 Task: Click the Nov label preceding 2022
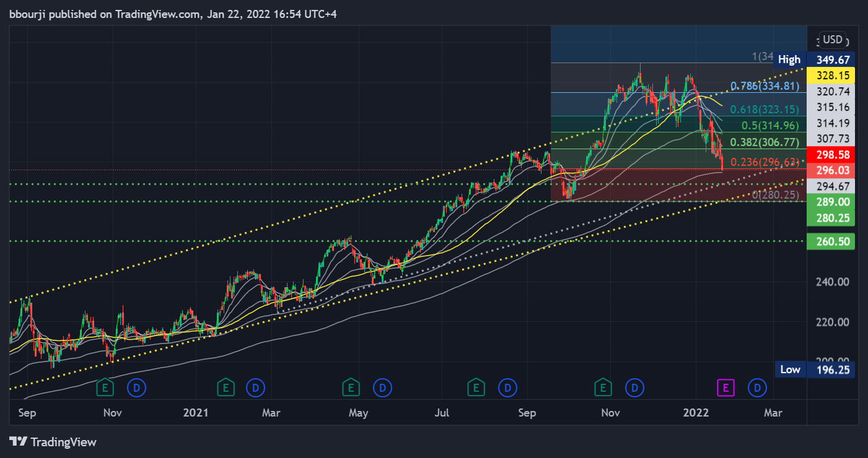pyautogui.click(x=610, y=412)
